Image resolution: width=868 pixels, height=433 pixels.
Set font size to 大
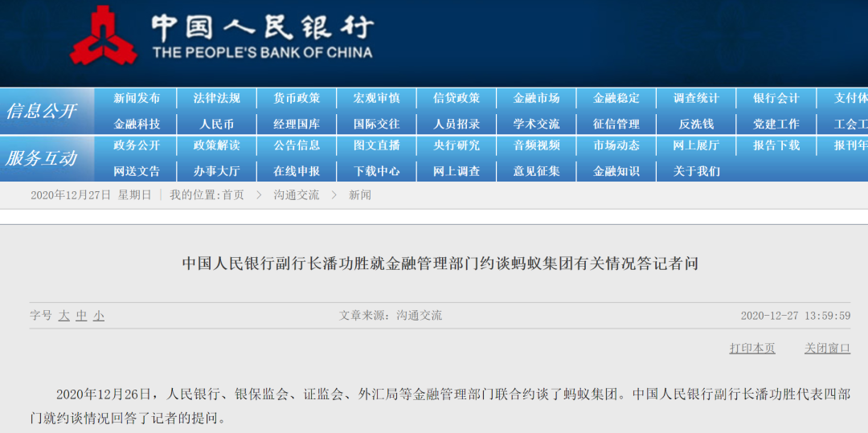click(x=64, y=316)
